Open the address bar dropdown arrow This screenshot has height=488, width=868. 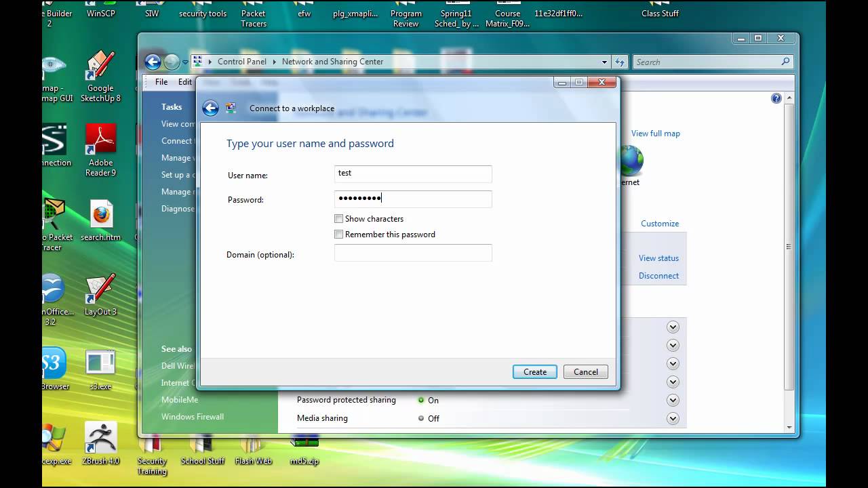click(x=604, y=62)
